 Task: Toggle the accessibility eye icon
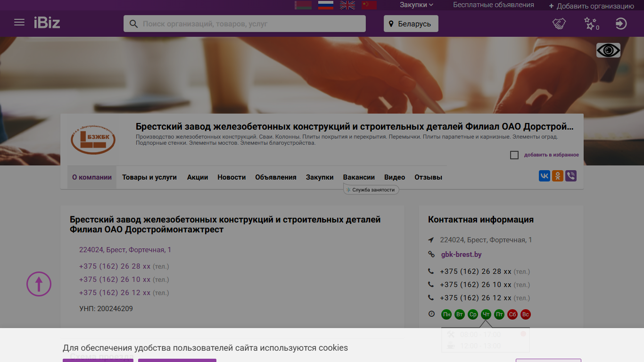tap(608, 50)
